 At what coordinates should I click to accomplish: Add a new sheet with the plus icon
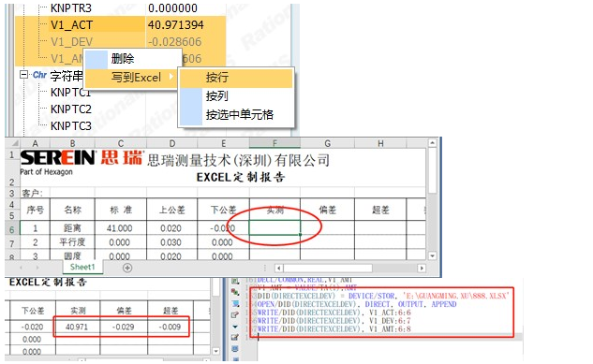pyautogui.click(x=127, y=268)
